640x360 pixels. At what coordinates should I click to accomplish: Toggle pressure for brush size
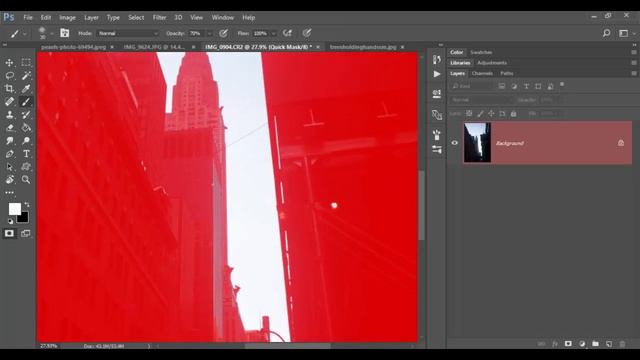[x=307, y=33]
